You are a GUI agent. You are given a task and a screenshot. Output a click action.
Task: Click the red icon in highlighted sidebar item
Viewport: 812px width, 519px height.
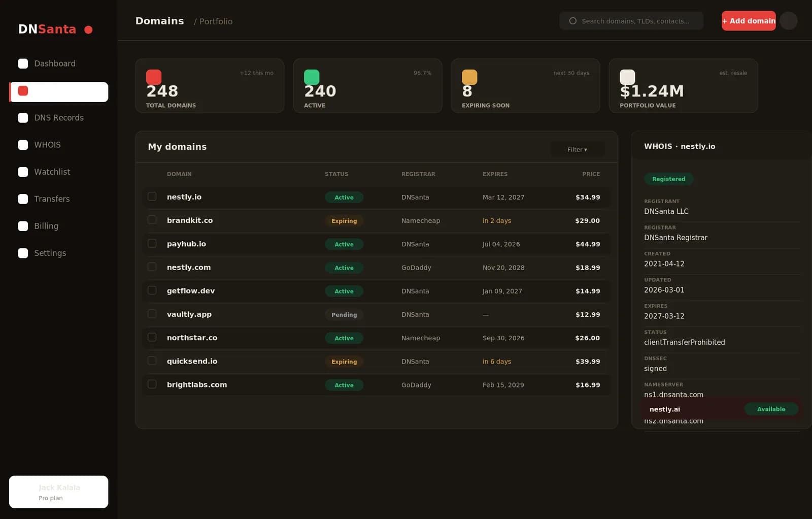coord(23,91)
